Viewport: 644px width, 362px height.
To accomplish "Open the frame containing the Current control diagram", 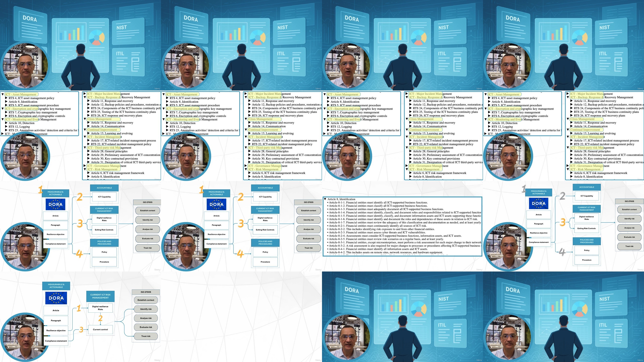I will coord(80,317).
